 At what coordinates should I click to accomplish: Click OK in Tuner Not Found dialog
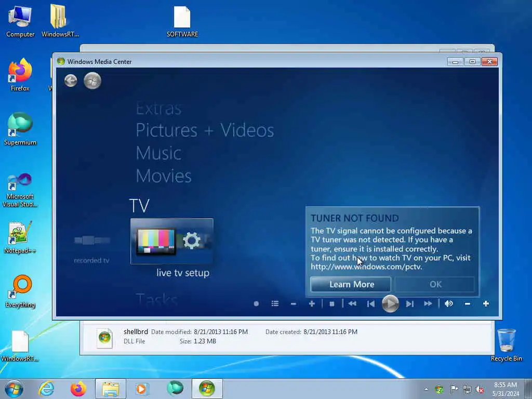tap(435, 284)
